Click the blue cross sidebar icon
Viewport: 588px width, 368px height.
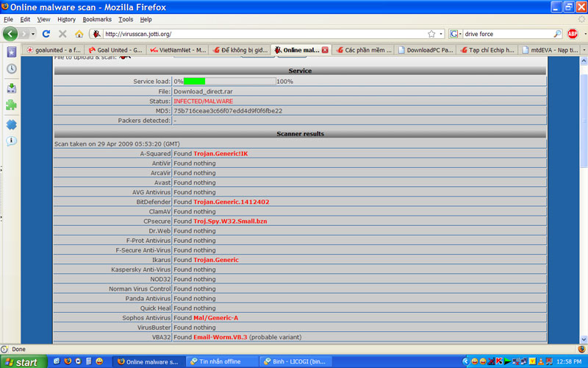click(11, 124)
